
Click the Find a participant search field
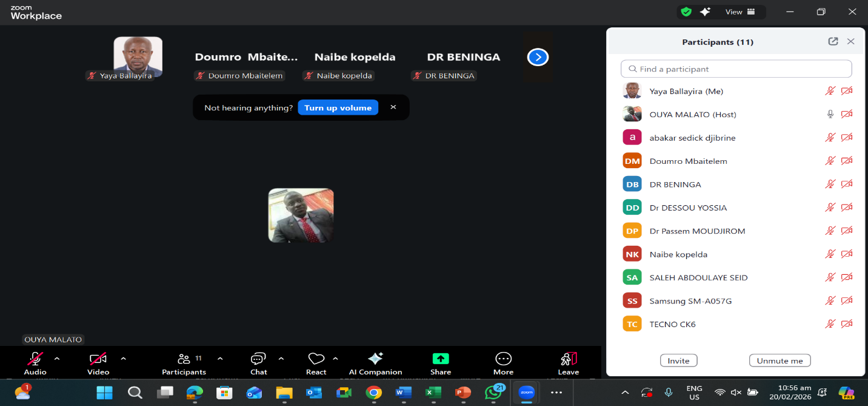click(x=736, y=69)
